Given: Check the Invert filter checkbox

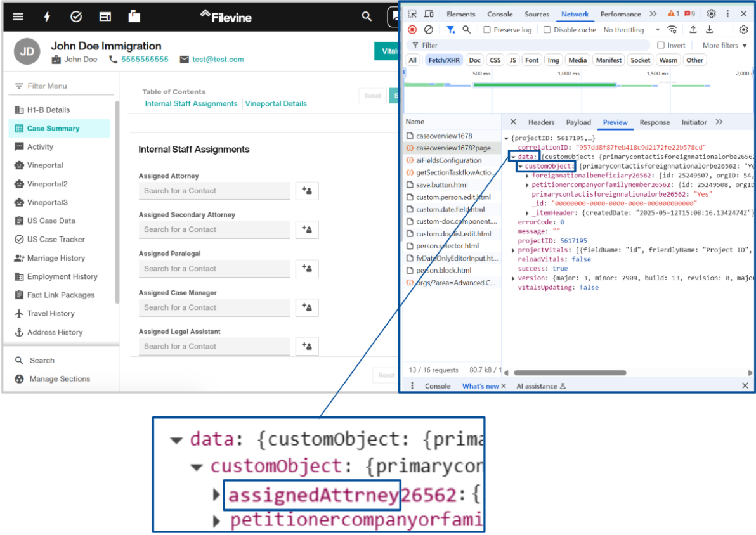Looking at the screenshot, I should coord(660,45).
